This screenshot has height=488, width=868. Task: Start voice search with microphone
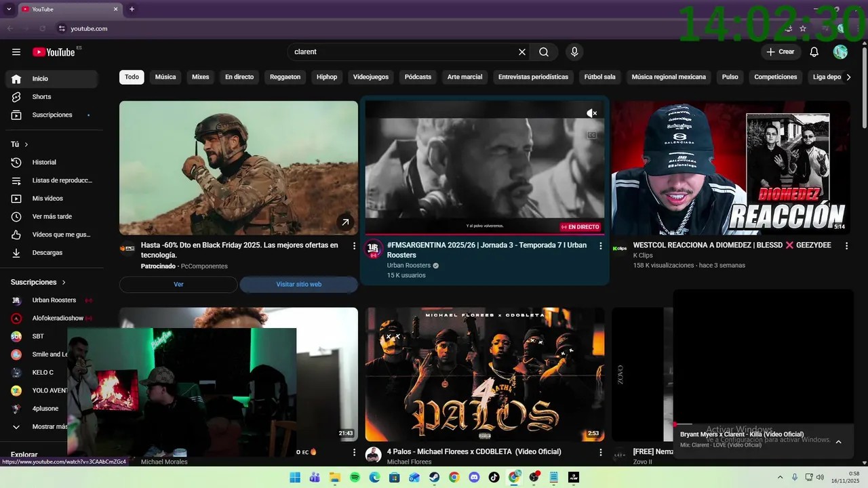pos(574,52)
